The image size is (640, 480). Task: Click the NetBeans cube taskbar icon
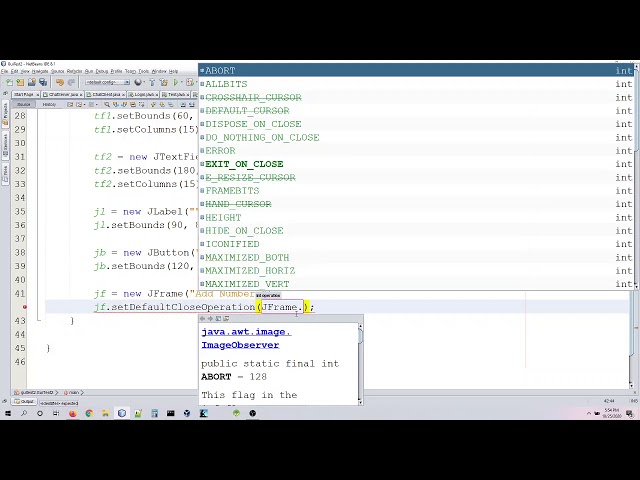pyautogui.click(x=122, y=413)
